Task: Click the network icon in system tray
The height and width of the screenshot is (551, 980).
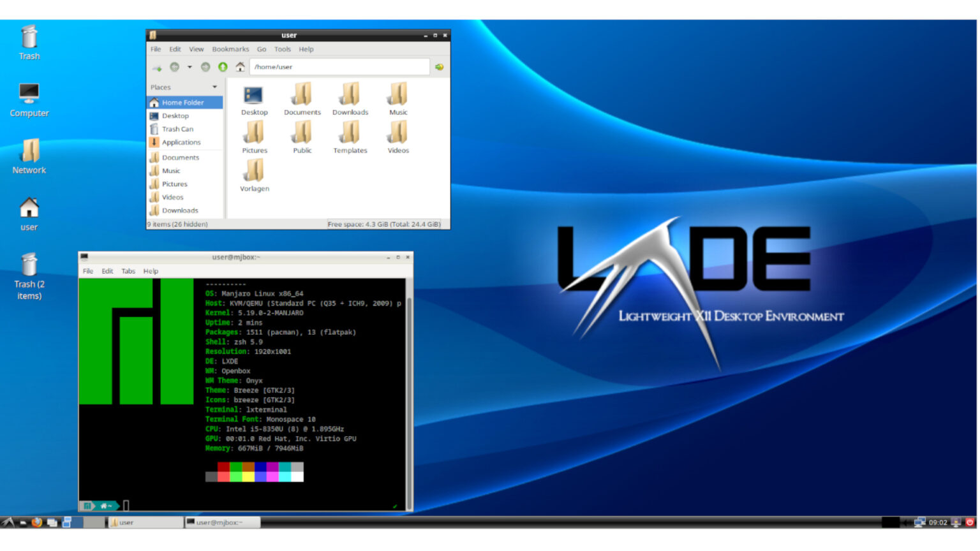Action: 919,522
